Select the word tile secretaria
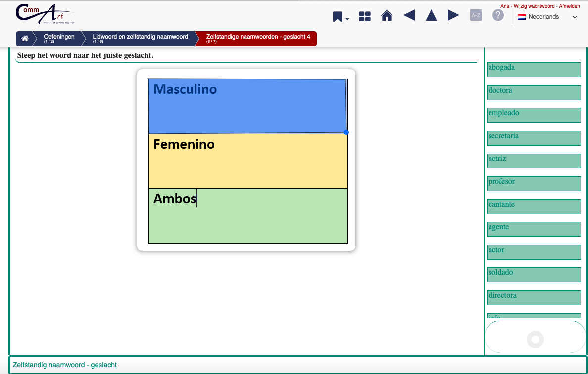Image resolution: width=588 pixels, height=374 pixels. (x=534, y=138)
